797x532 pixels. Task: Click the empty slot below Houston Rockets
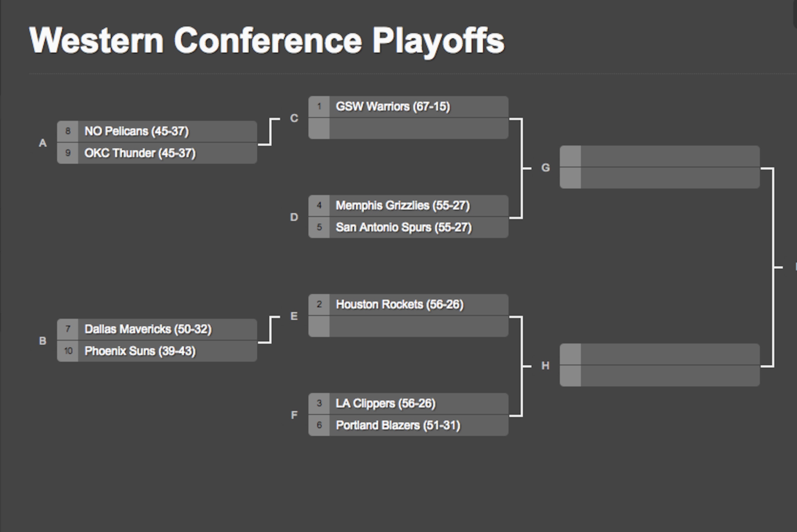(x=408, y=326)
